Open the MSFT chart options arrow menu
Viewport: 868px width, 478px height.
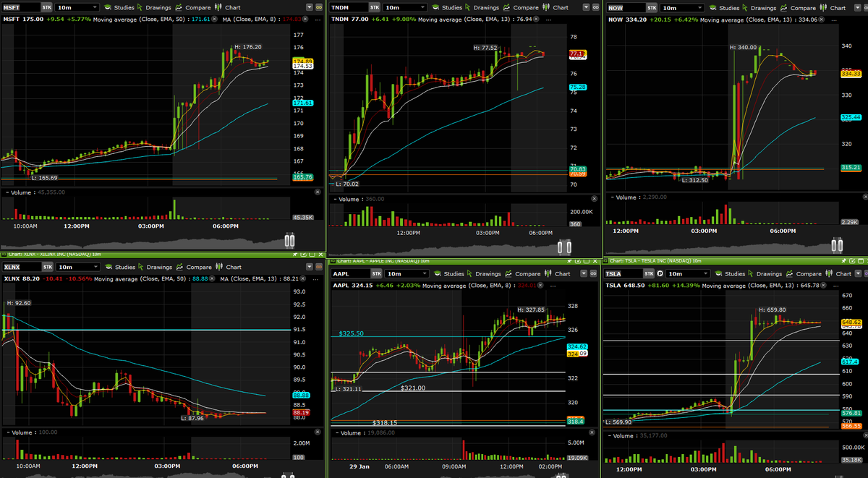coord(310,7)
